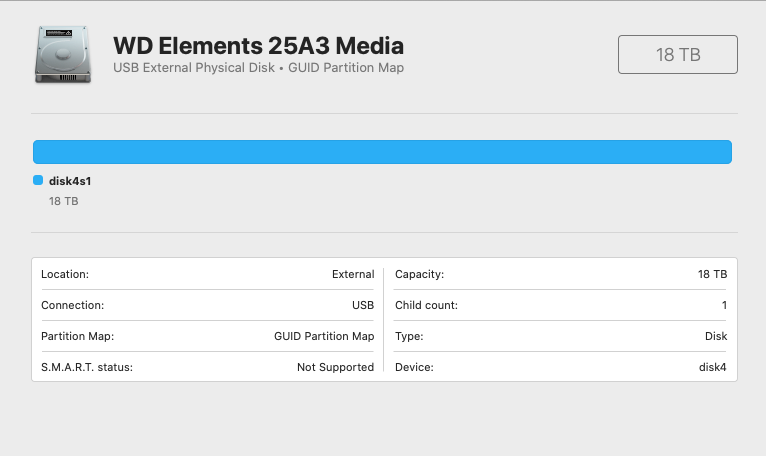The width and height of the screenshot is (766, 456).
Task: Click the USB connection value
Action: coord(363,305)
